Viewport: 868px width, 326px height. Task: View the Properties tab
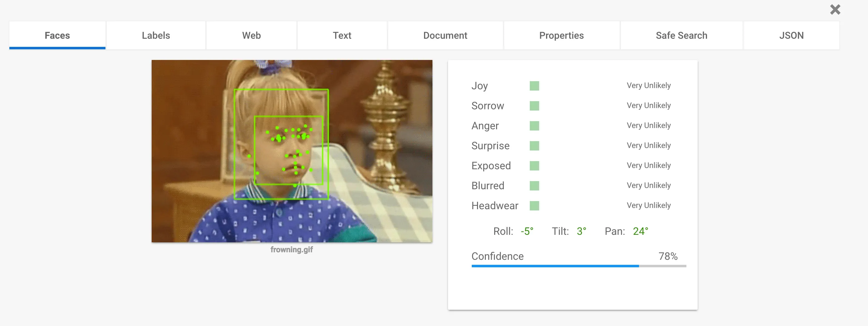(x=561, y=35)
